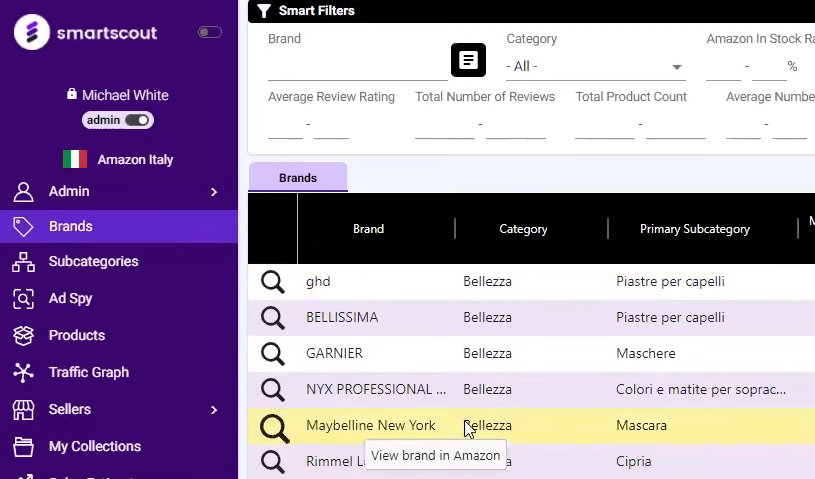Click the Subcategories hierarchy icon
The height and width of the screenshot is (479, 815).
[23, 262]
